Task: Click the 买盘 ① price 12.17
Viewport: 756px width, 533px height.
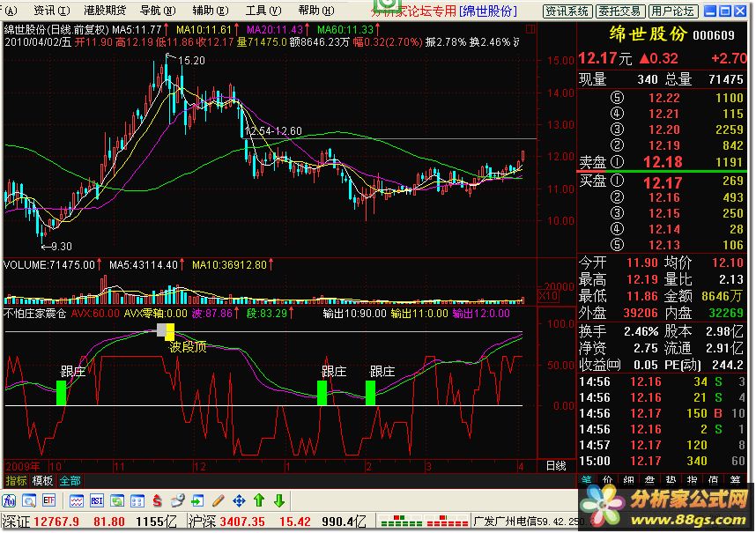Action: pyautogui.click(x=663, y=183)
